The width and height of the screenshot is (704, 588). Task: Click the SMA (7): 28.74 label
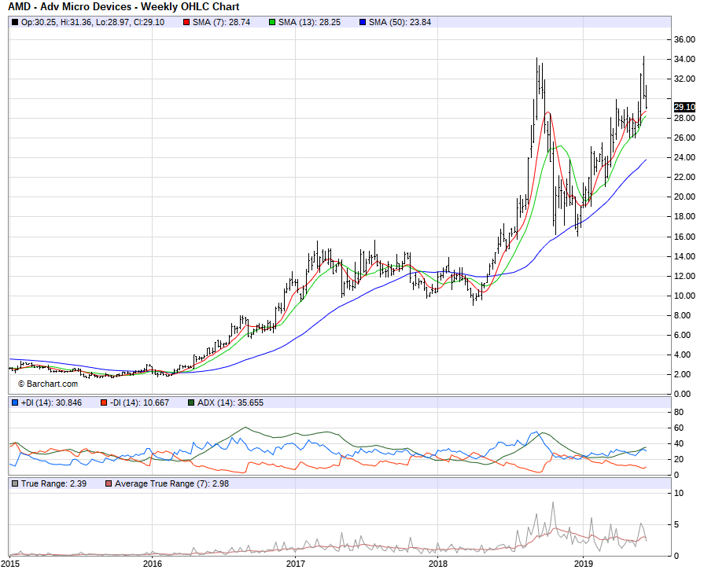221,22
